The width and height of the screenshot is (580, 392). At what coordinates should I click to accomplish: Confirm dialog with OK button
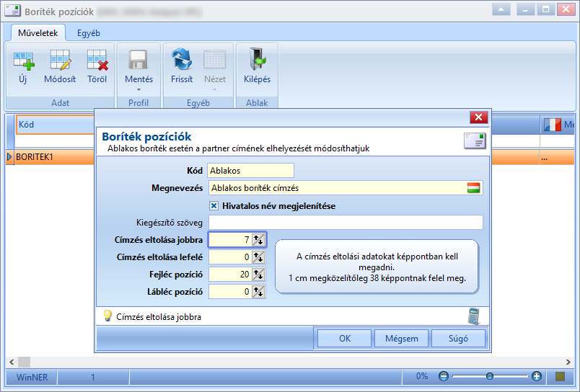[x=344, y=339]
